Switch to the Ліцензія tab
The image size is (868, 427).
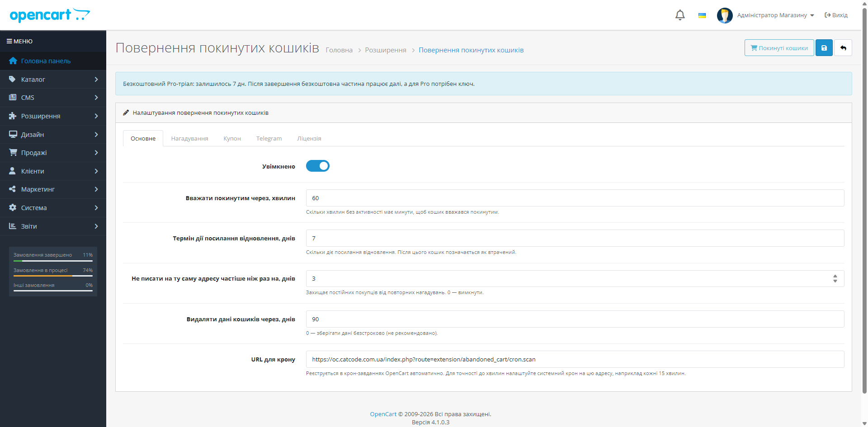(x=309, y=139)
